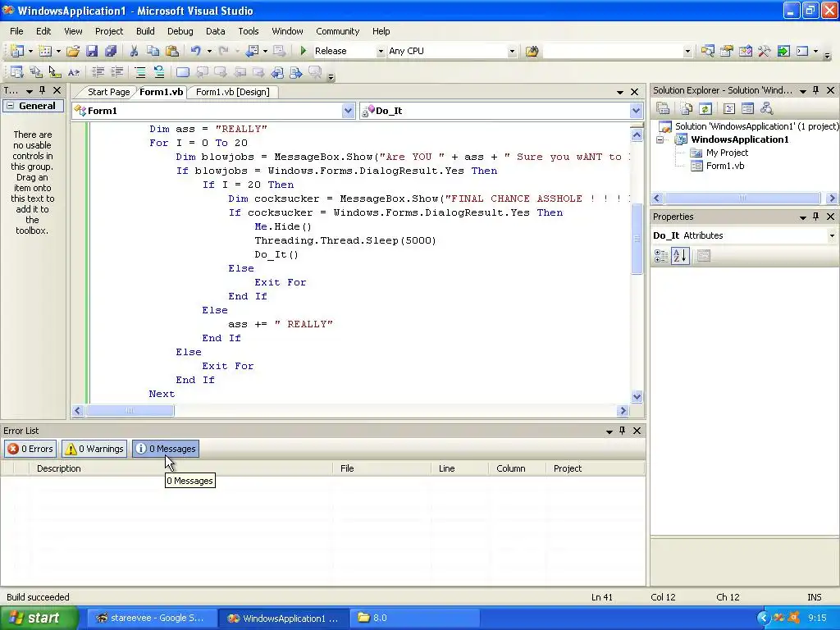Switch to the Form1.vb [Design] tab
The height and width of the screenshot is (630, 840).
pos(232,92)
